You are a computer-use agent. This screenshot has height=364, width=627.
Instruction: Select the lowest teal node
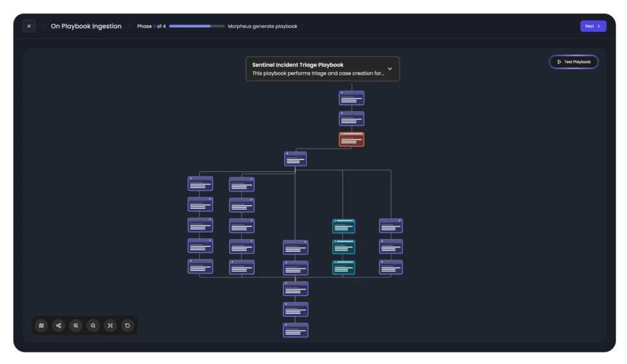[344, 268]
